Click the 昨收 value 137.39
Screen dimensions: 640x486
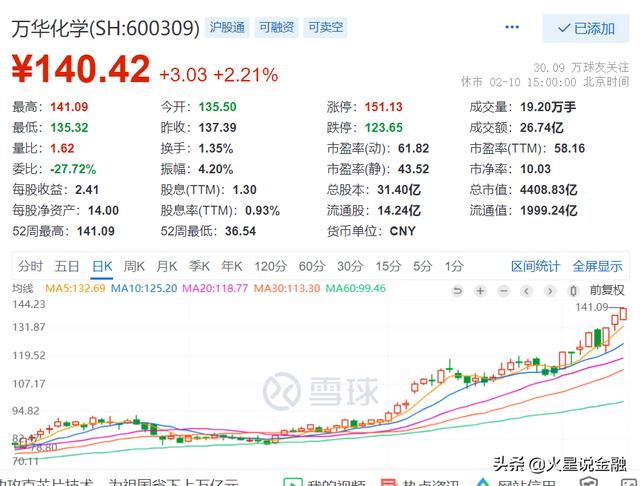pos(218,128)
